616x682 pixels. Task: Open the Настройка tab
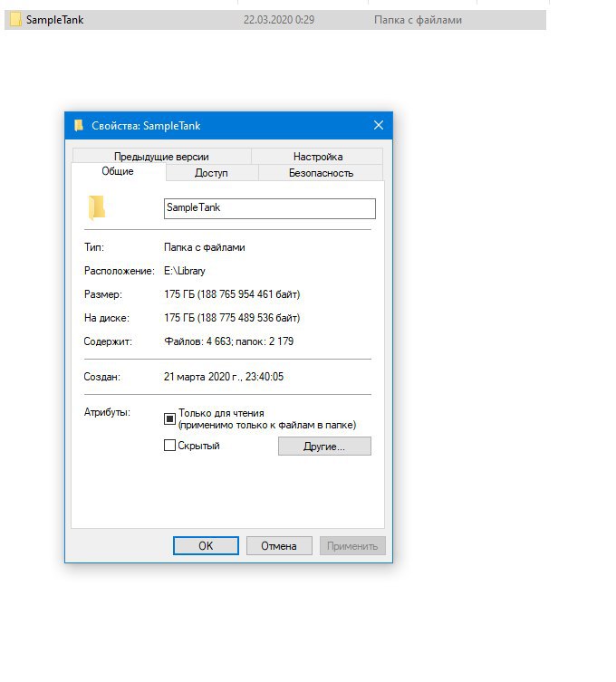coord(318,156)
